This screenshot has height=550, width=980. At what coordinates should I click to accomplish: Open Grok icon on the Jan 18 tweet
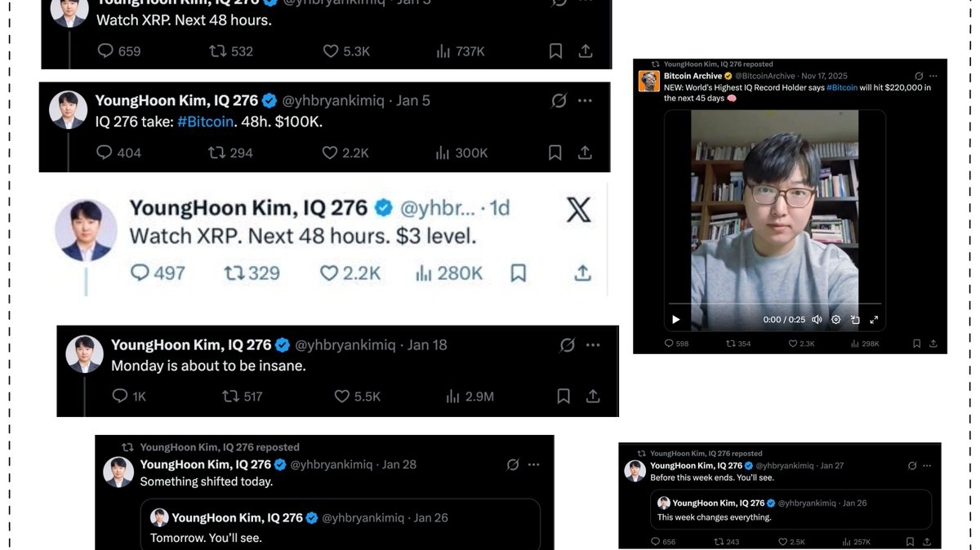568,345
